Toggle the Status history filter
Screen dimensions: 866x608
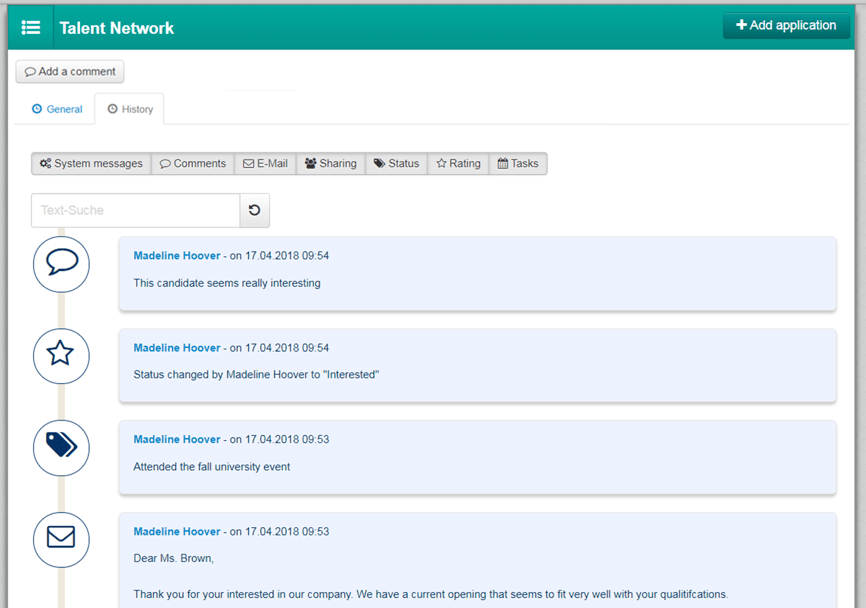pyautogui.click(x=397, y=164)
